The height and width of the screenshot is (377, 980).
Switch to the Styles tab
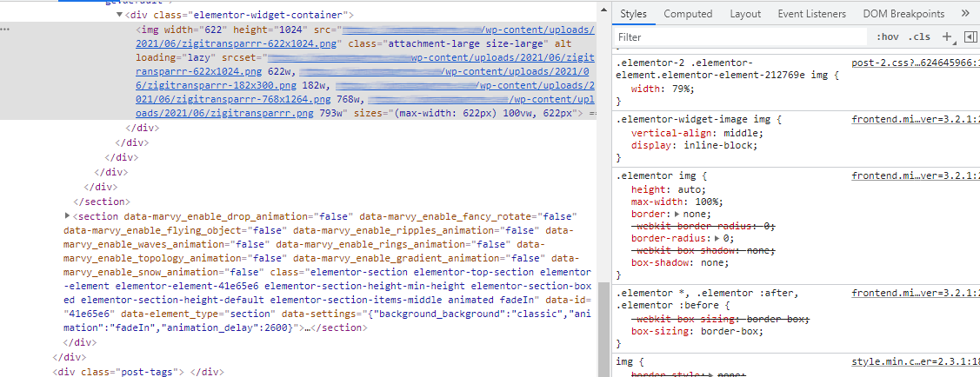(633, 14)
